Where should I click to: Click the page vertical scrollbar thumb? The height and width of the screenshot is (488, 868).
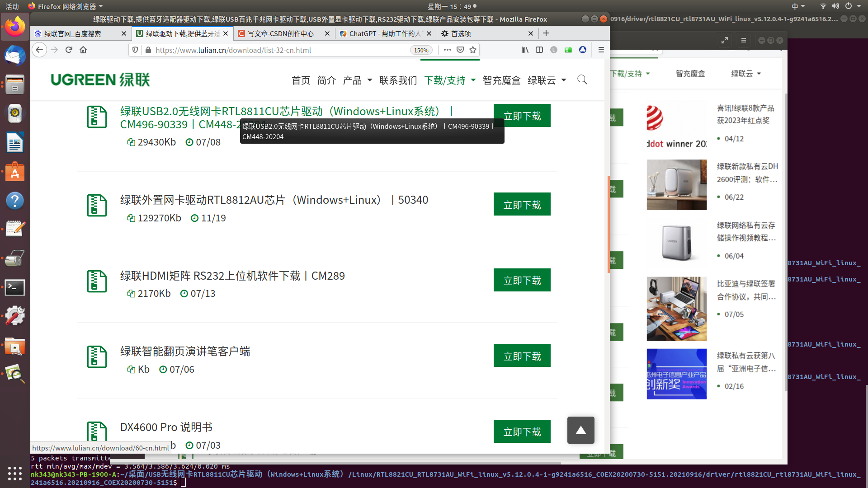(609, 225)
